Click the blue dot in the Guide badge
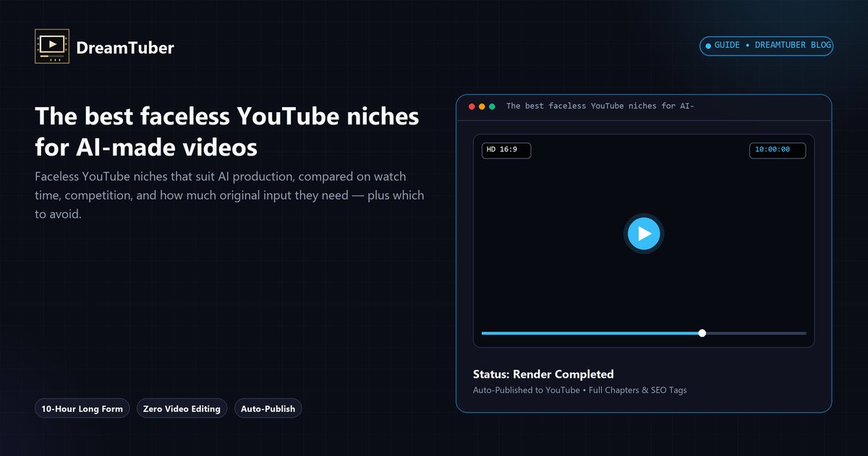 click(x=708, y=46)
